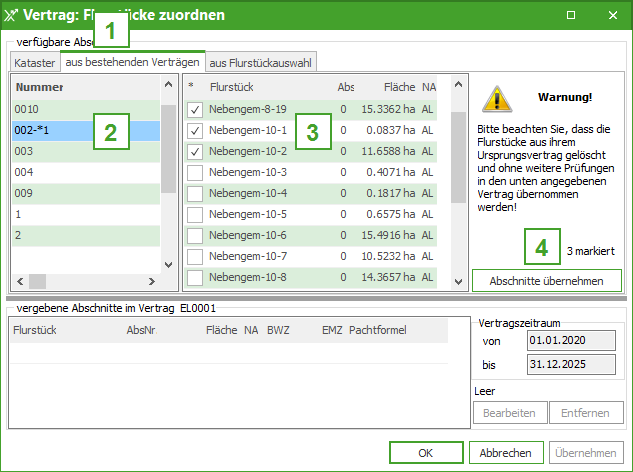Open the aus Flurstückauswahl tab
633x472 pixels.
point(260,62)
